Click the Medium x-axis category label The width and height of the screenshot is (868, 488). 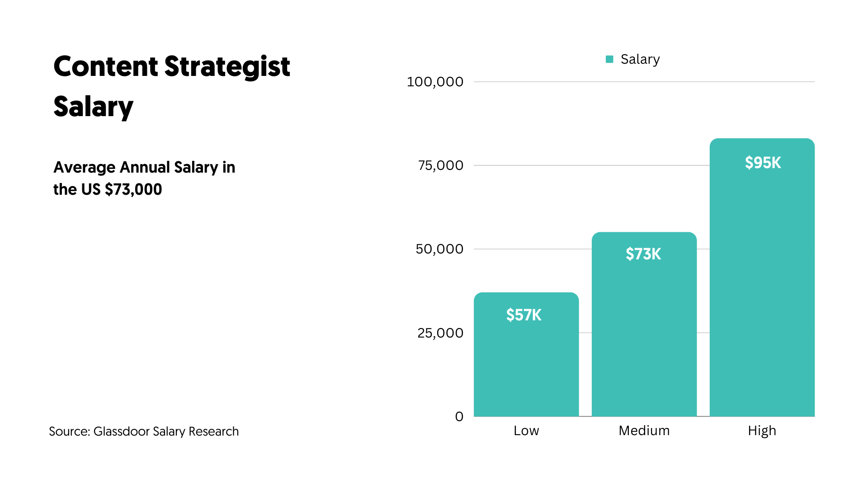coord(644,431)
